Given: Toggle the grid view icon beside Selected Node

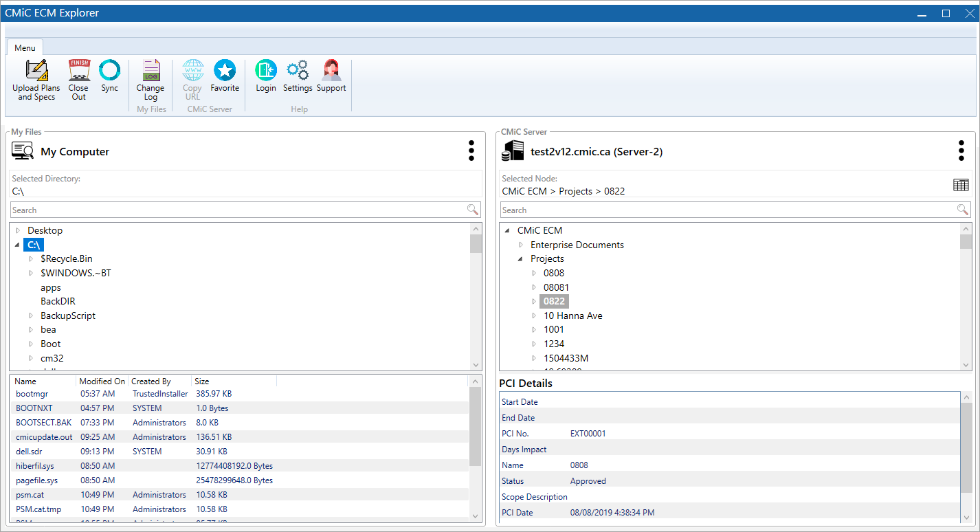Looking at the screenshot, I should point(961,185).
